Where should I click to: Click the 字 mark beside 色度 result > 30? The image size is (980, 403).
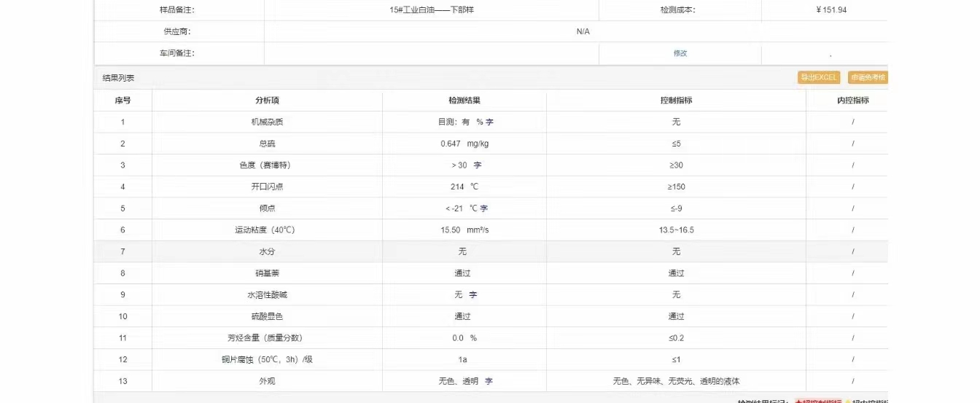[x=478, y=165]
